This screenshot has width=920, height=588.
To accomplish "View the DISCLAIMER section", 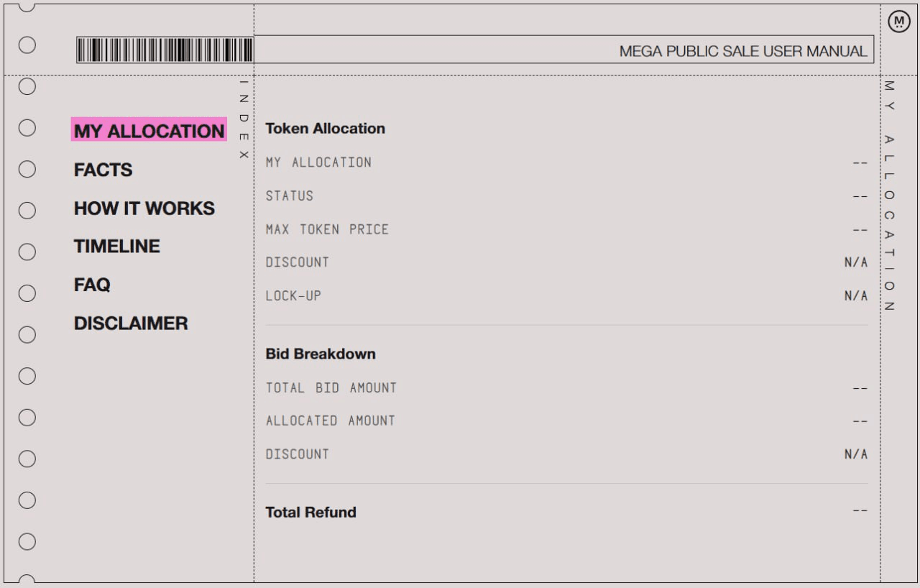I will [131, 323].
